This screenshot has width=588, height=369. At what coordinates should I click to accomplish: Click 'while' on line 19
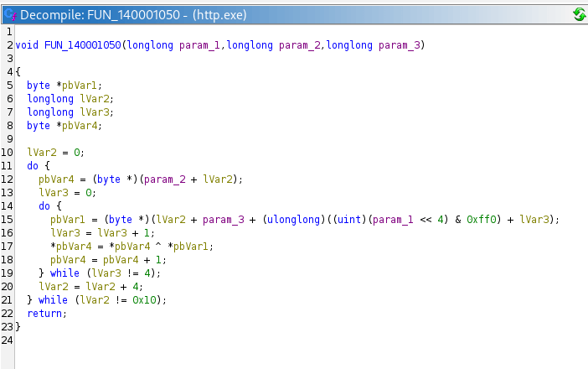(64, 273)
